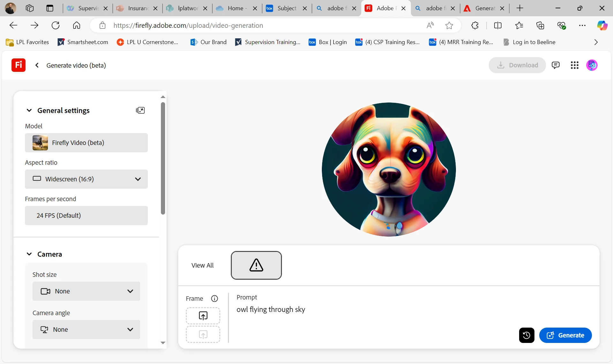Viewport: 613px width, 364px height.
Task: Click the Generate button
Action: (x=565, y=335)
